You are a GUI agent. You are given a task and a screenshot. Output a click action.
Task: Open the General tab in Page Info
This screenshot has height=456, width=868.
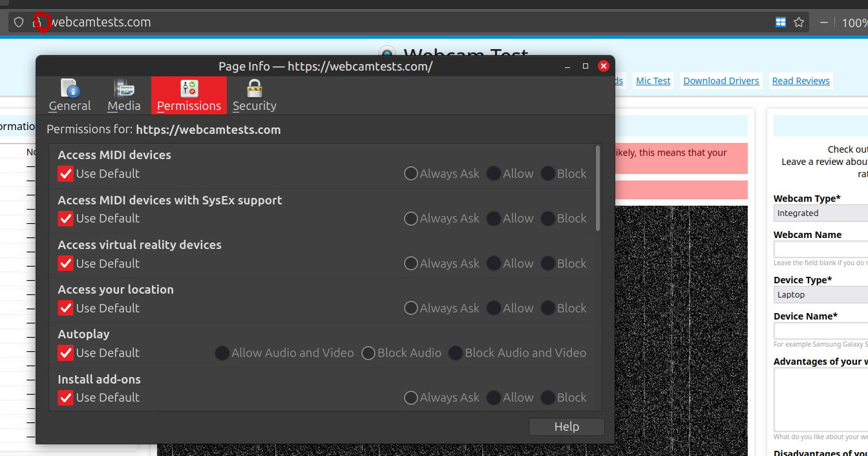(x=70, y=96)
